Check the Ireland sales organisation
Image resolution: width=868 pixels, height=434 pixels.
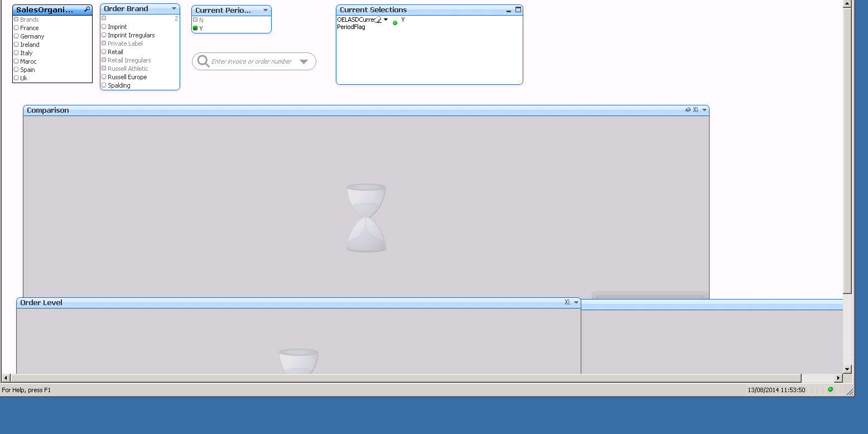pyautogui.click(x=16, y=44)
